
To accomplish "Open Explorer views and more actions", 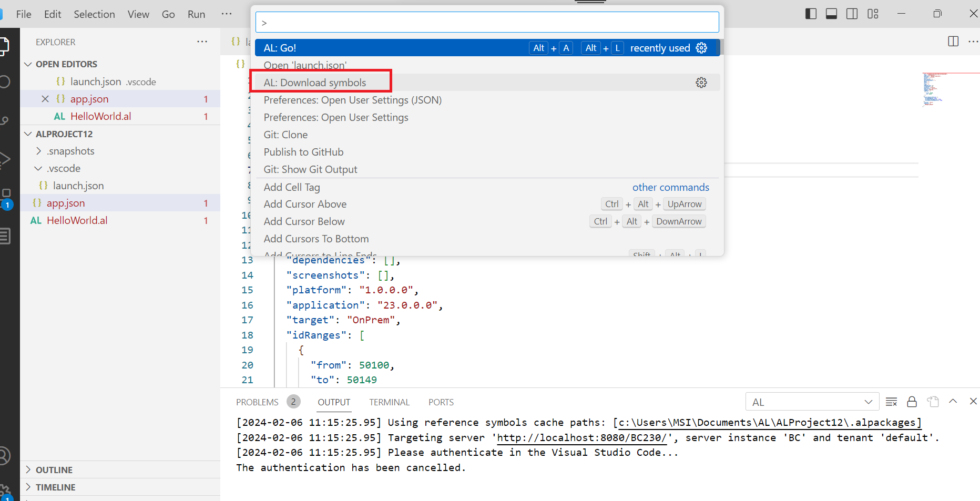I will click(x=202, y=42).
